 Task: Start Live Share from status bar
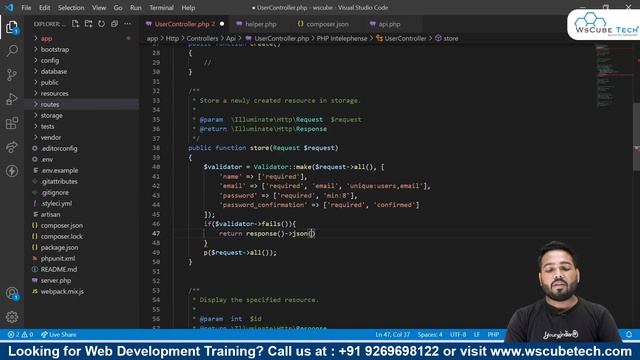click(58, 334)
